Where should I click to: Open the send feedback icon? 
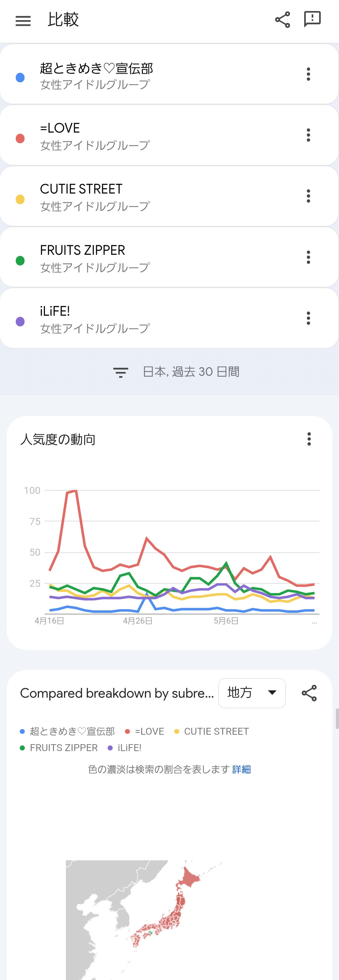coord(312,19)
